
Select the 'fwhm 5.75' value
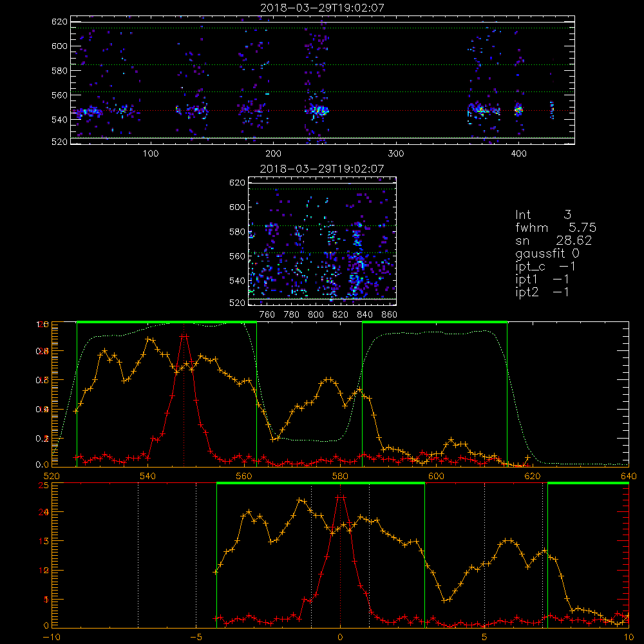click(x=556, y=227)
